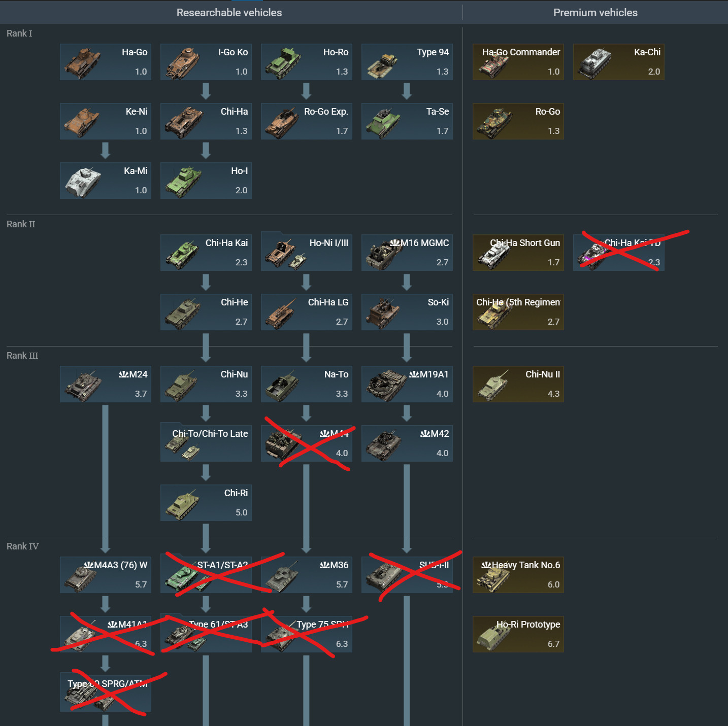This screenshot has width=728, height=726.
Task: Select the Type 94 vehicle card
Action: point(407,62)
